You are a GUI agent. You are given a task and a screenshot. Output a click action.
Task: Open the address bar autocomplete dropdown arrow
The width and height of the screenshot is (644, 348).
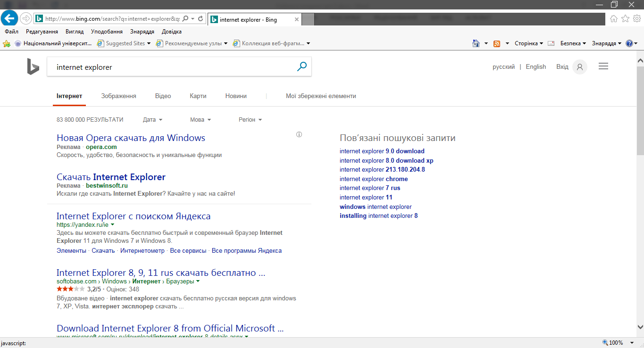pyautogui.click(x=192, y=19)
